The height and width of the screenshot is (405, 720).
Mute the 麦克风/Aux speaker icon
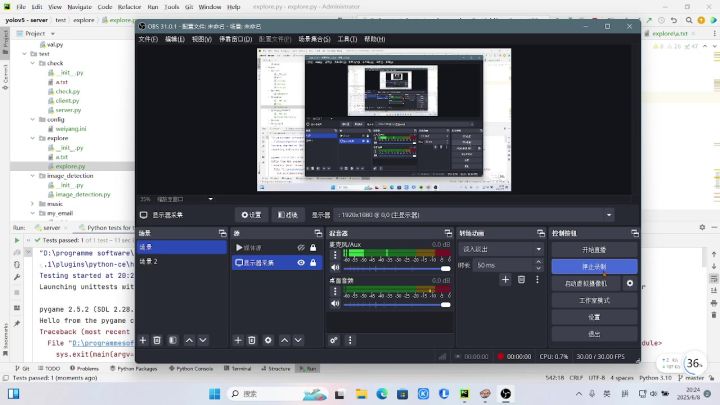[x=335, y=268]
